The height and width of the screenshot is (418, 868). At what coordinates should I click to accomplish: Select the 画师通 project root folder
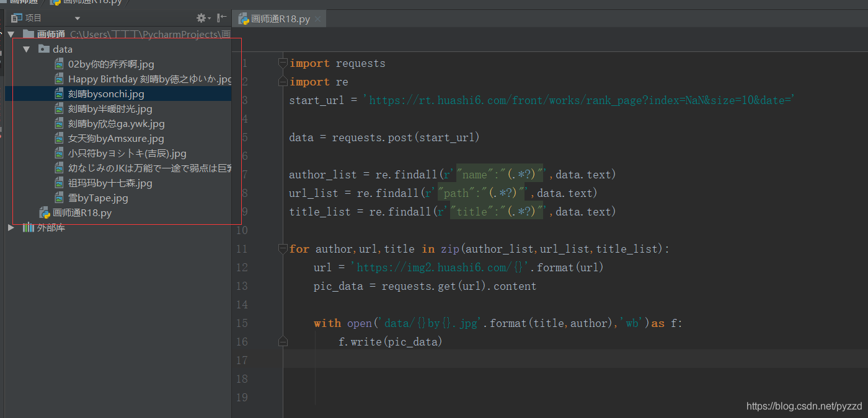[51, 34]
